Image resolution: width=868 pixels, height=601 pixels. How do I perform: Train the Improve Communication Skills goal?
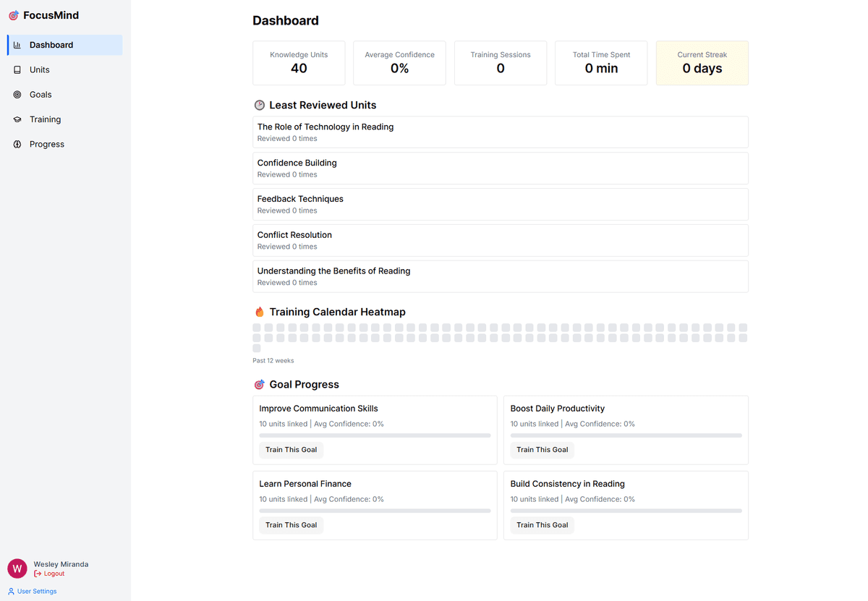click(291, 450)
